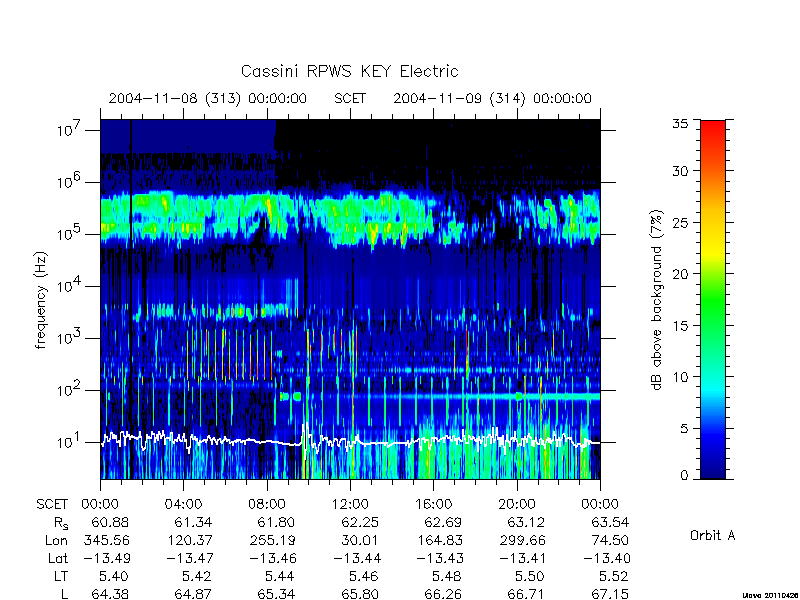
Task: Click the '10' color scale label
Action: click(x=680, y=377)
